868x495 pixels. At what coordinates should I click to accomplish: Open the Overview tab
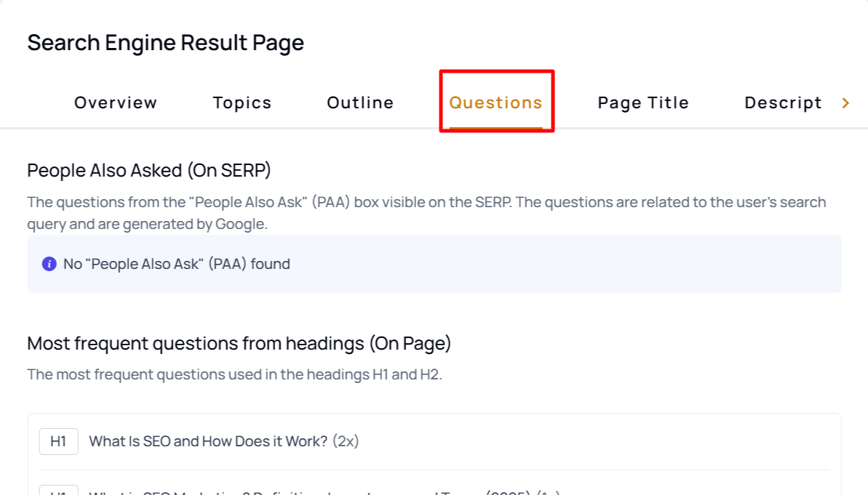(116, 102)
